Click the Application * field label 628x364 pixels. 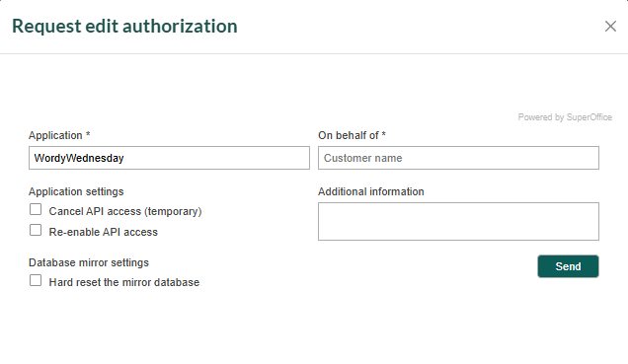click(59, 135)
